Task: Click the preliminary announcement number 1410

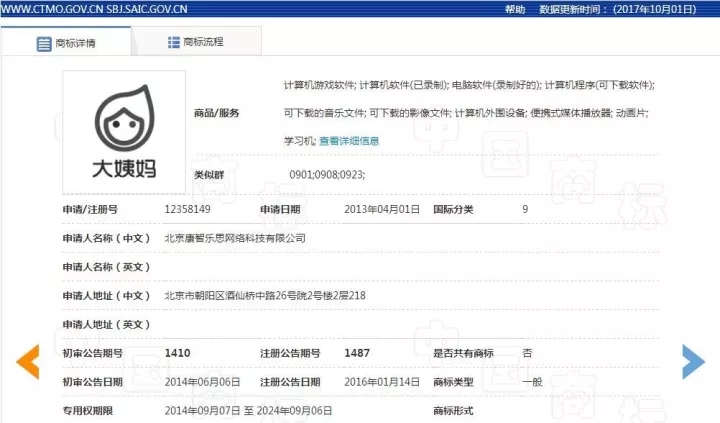Action: click(177, 353)
